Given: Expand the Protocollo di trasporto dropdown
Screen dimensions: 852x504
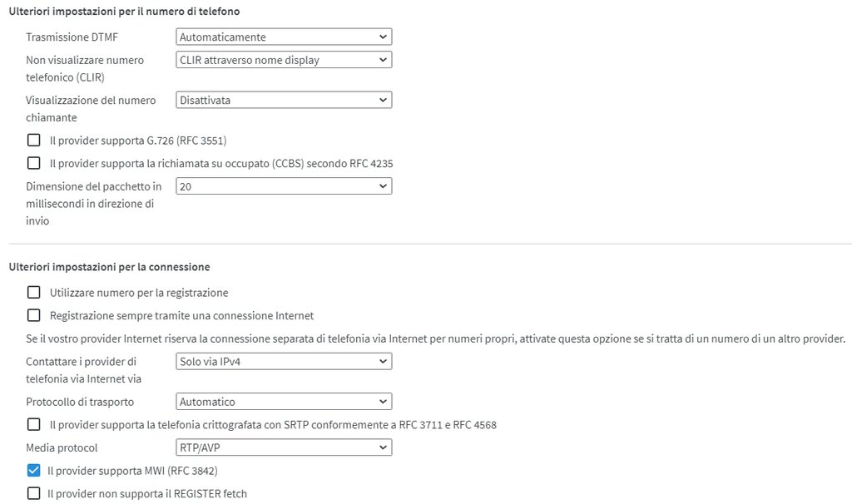Looking at the screenshot, I should point(284,402).
